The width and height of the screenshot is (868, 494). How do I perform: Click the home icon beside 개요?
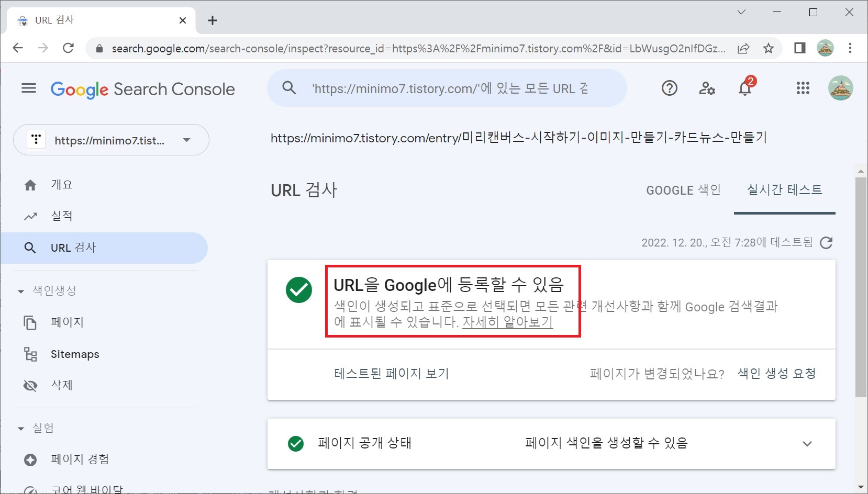(x=30, y=185)
